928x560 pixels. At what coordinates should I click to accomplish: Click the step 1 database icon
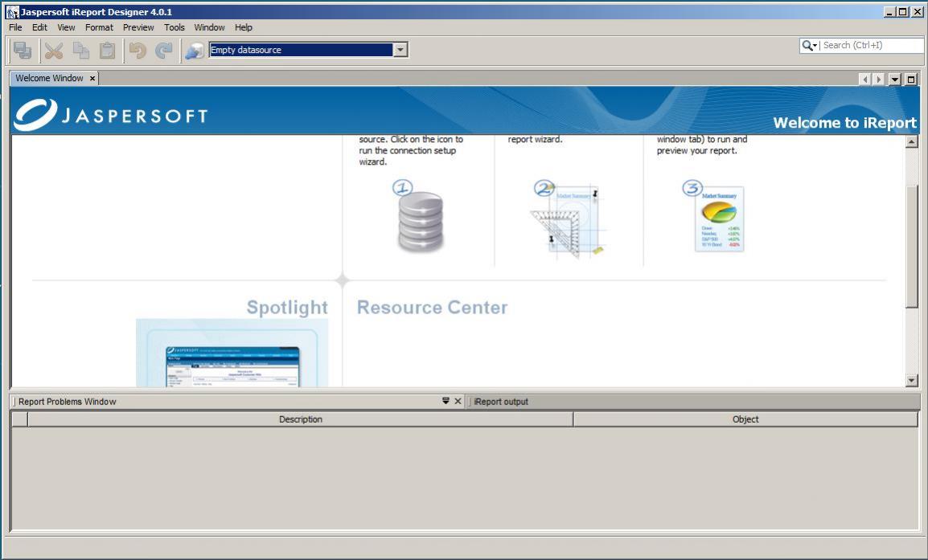[420, 217]
